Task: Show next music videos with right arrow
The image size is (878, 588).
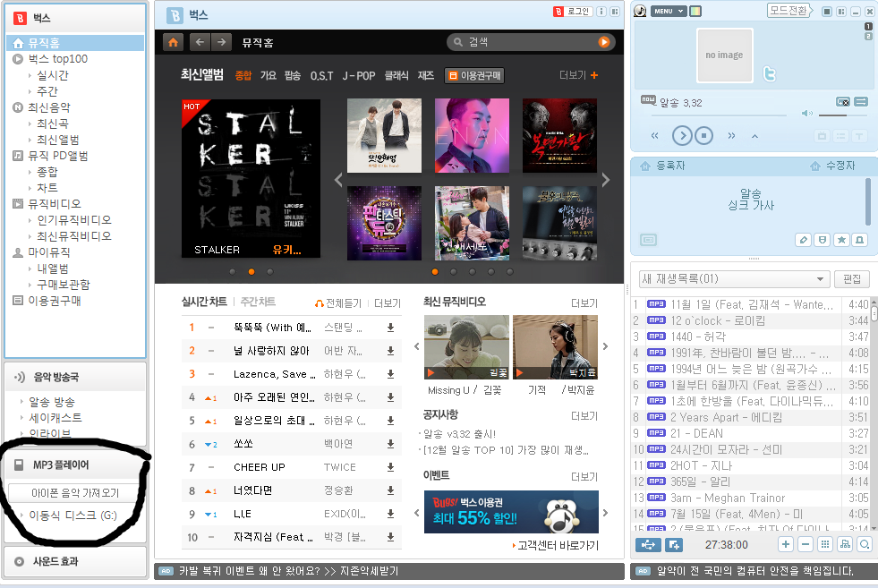Action: point(605,346)
